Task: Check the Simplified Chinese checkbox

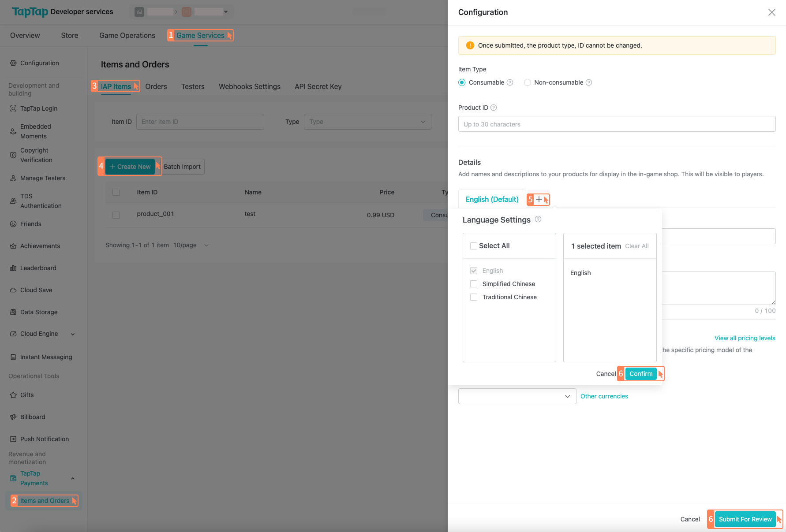Action: click(474, 284)
